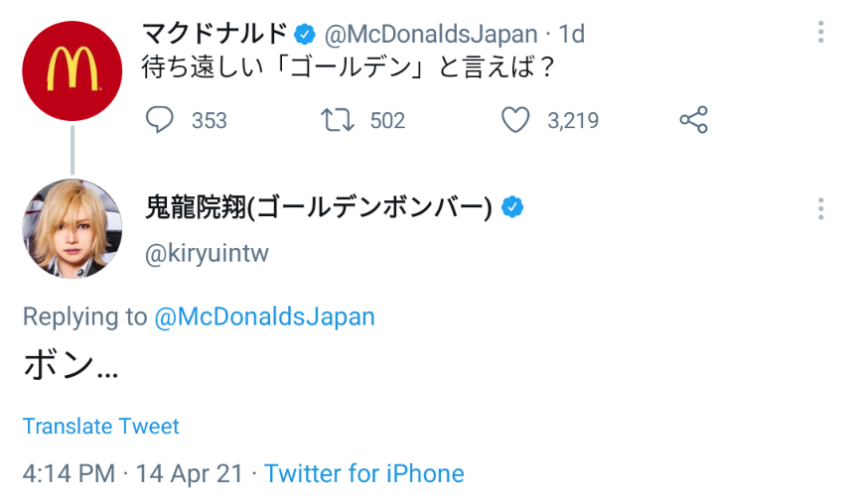The height and width of the screenshot is (504, 858).
Task: Open the three-dot menu on 鬼龍院翔's reply
Action: coord(821,208)
